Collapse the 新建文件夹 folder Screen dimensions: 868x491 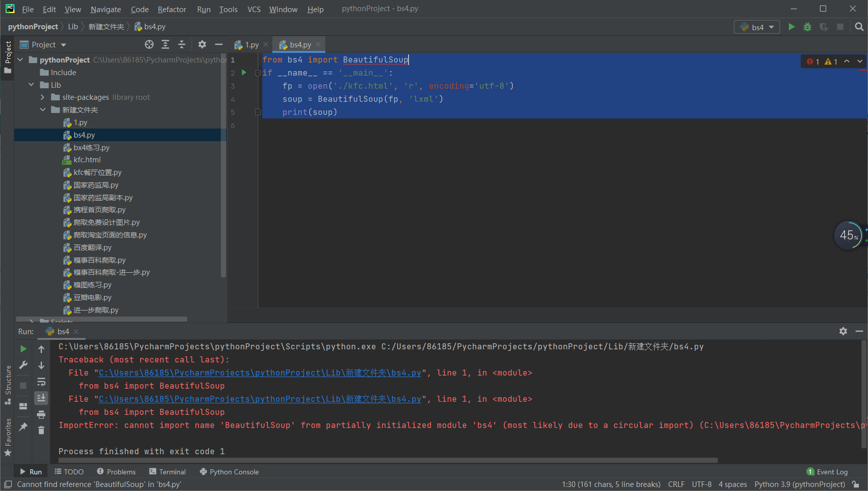43,110
